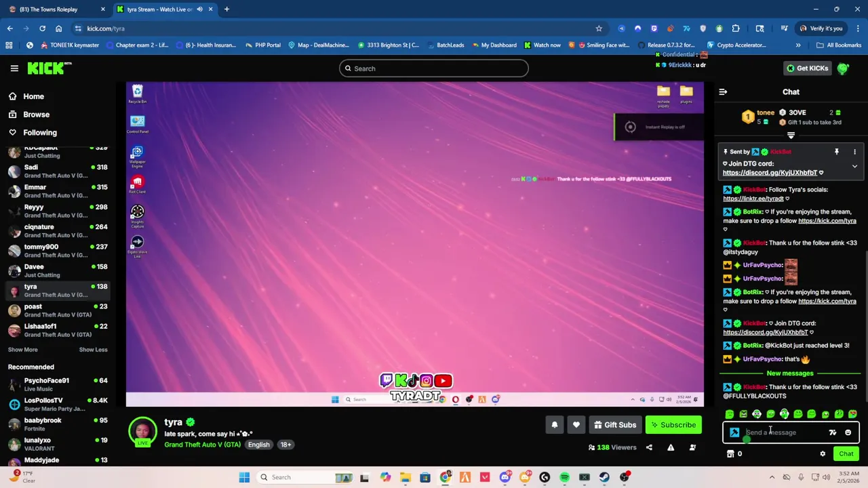Send message with Chat button

846,454
